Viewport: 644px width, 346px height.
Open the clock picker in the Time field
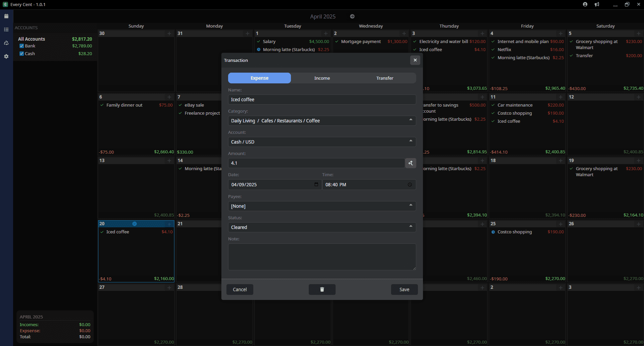pyautogui.click(x=410, y=185)
